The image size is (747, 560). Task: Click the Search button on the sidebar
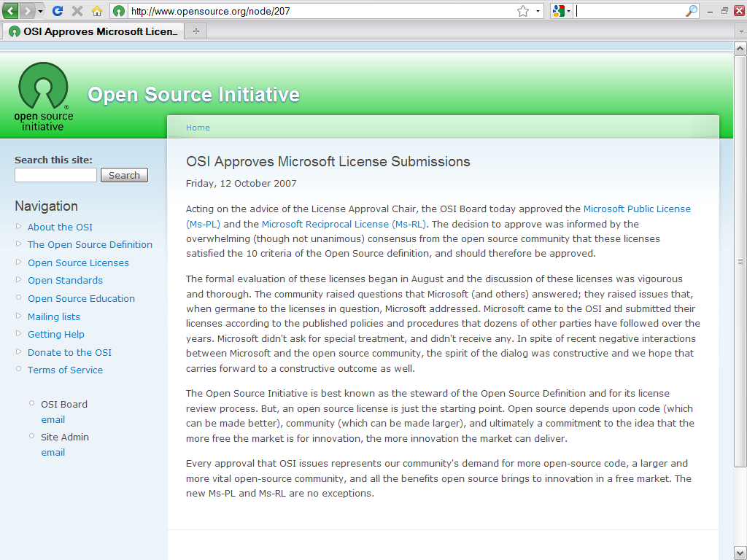[x=124, y=175]
